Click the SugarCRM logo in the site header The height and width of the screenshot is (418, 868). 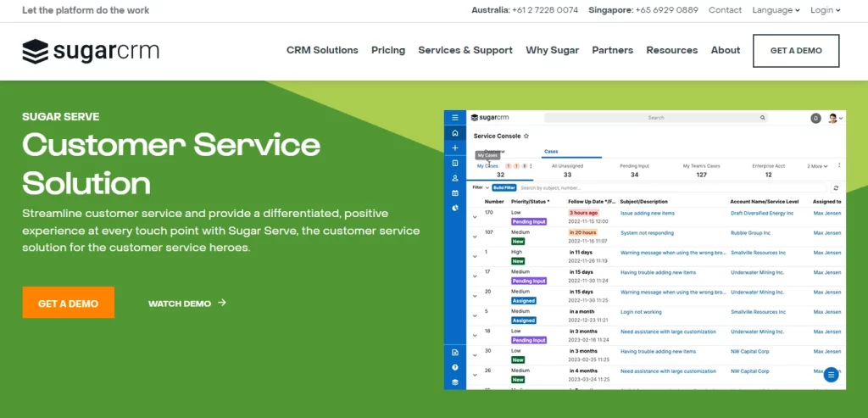coord(91,51)
